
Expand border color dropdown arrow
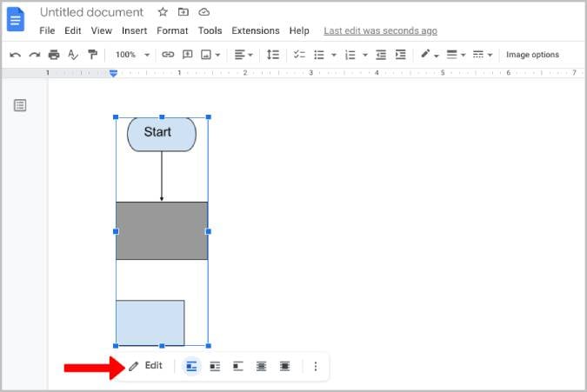pos(437,56)
